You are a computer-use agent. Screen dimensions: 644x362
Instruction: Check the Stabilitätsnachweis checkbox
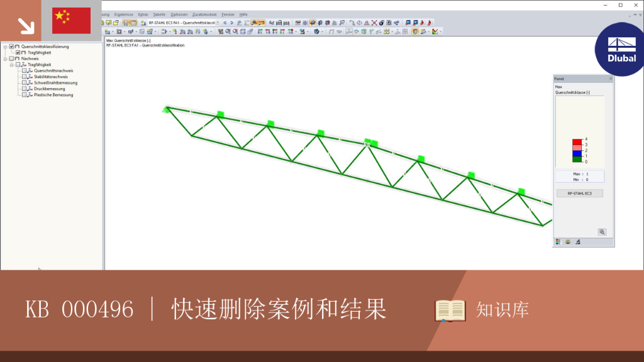pos(25,77)
